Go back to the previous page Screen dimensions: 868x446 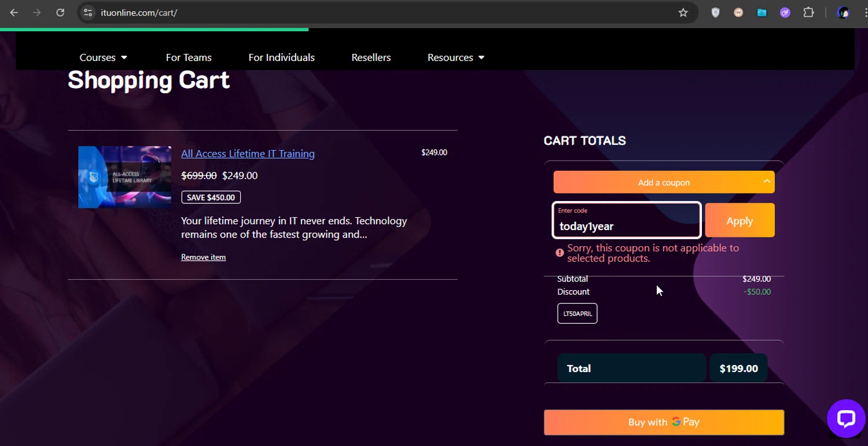tap(14, 12)
